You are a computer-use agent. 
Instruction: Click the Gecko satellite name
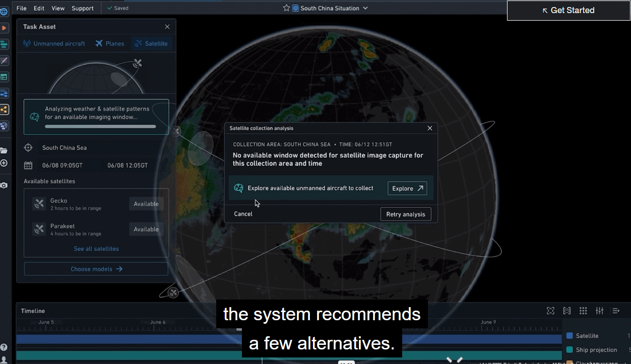coord(58,200)
